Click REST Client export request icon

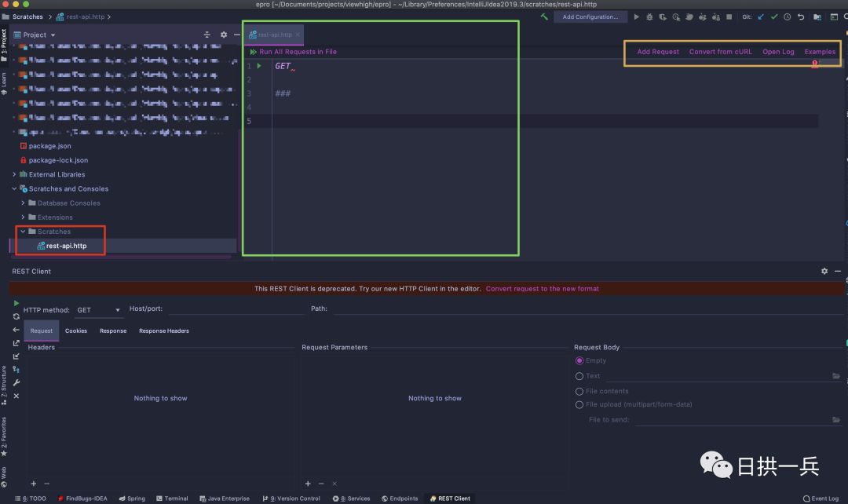(x=16, y=343)
